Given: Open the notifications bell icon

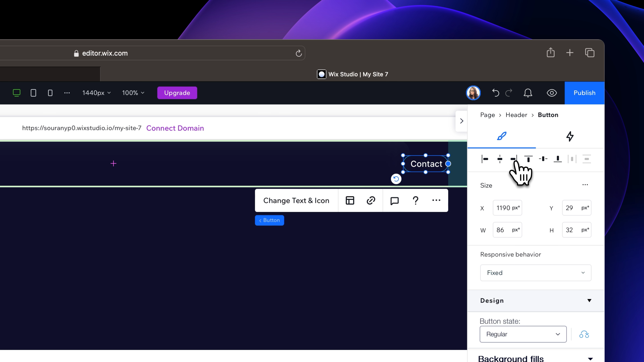Looking at the screenshot, I should 528,93.
